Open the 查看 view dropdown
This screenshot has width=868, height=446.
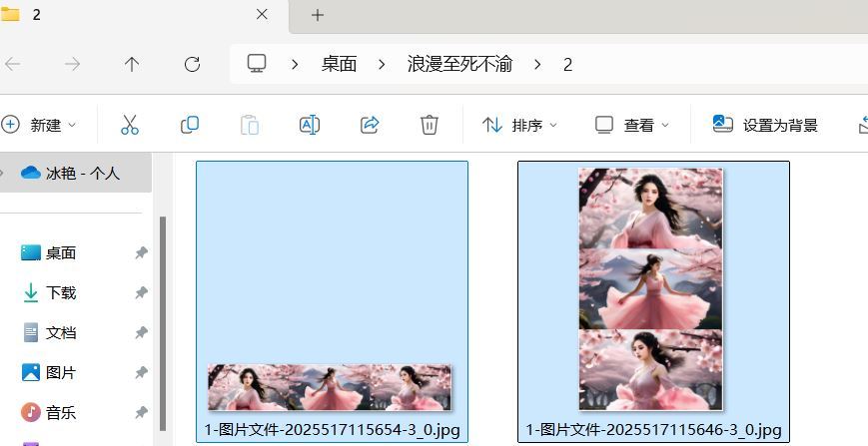[632, 125]
